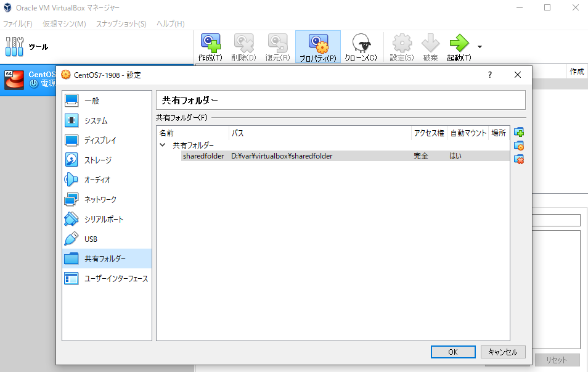Viewport: 588px width, 372px height.
Task: Open 設定(S) gear in main toolbar
Action: click(x=402, y=47)
